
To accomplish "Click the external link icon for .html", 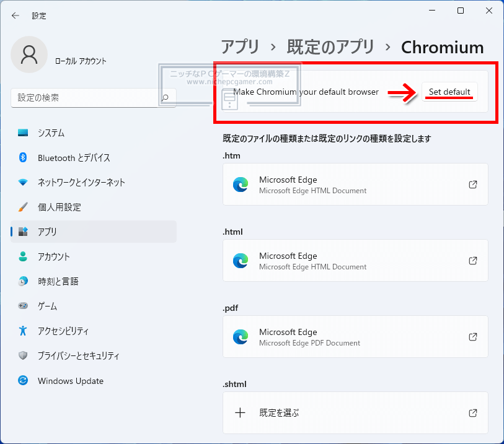I will (x=473, y=260).
